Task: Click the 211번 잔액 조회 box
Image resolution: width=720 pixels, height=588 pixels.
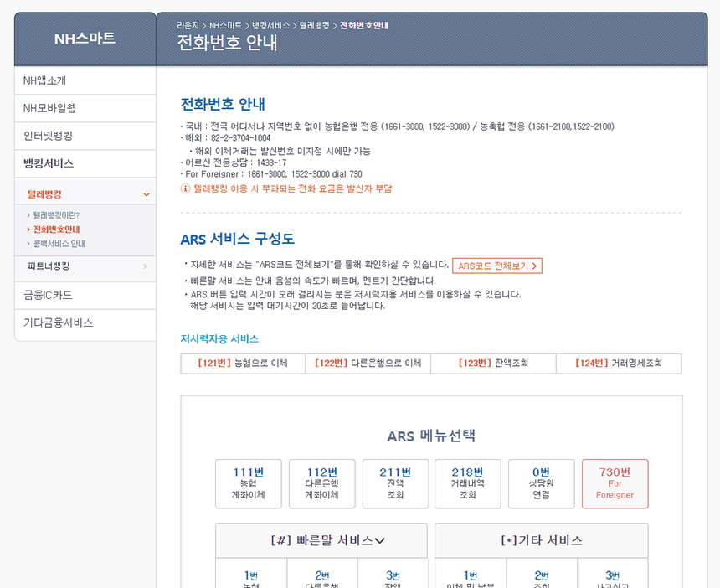Action: (x=395, y=484)
